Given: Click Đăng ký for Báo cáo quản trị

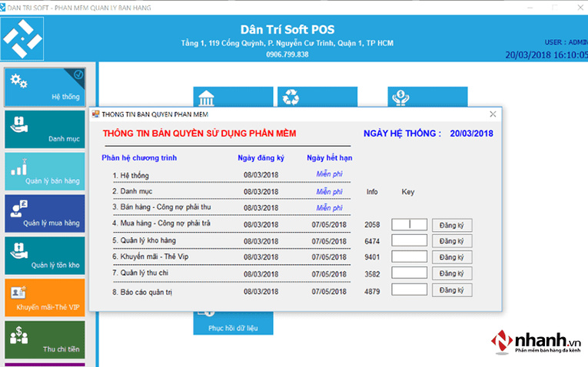Looking at the screenshot, I should coord(452,290).
